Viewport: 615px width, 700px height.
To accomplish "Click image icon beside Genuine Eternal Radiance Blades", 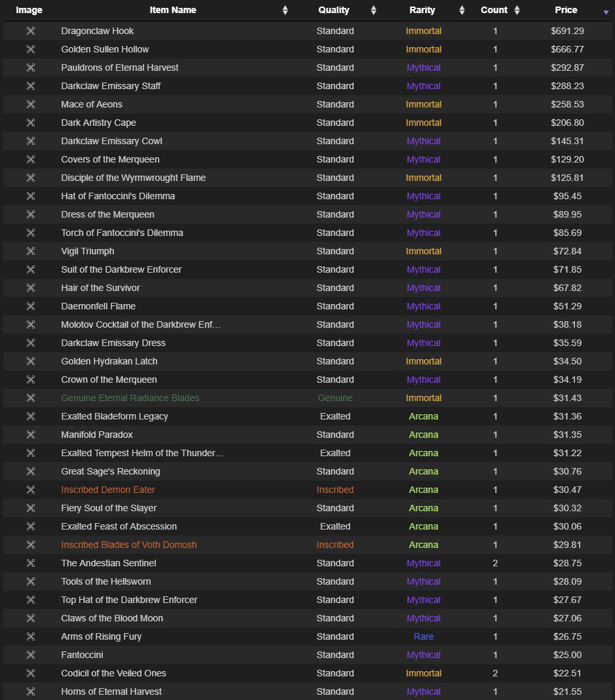I will (30, 398).
